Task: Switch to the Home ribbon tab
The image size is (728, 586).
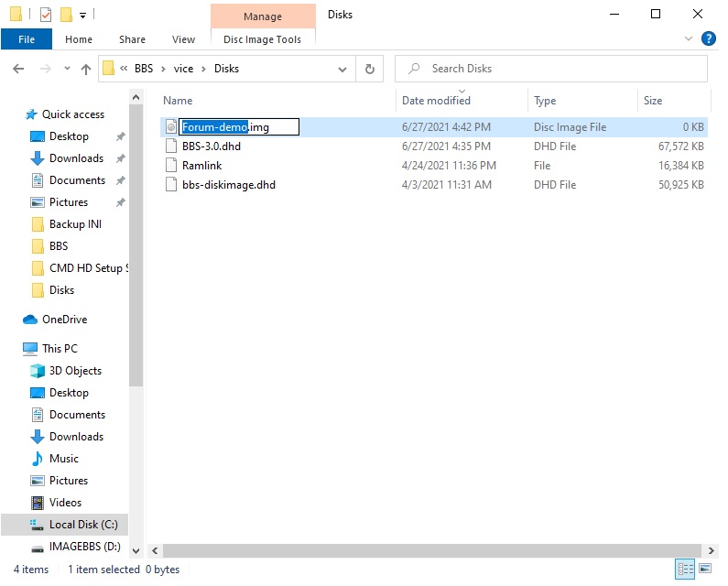Action: [x=79, y=39]
